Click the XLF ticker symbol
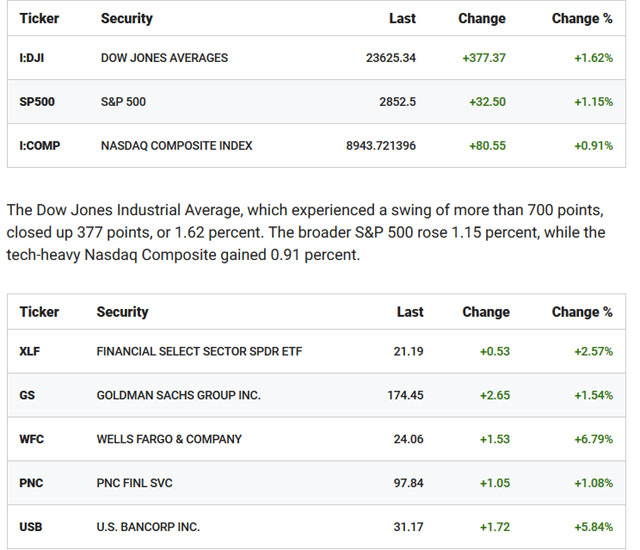This screenshot has width=640, height=550. point(31,352)
